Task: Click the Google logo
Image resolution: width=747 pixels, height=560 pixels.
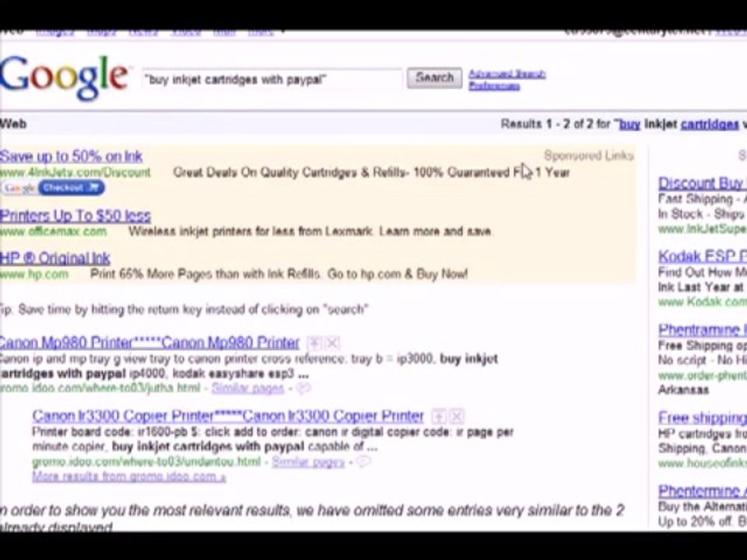Action: pos(64,78)
